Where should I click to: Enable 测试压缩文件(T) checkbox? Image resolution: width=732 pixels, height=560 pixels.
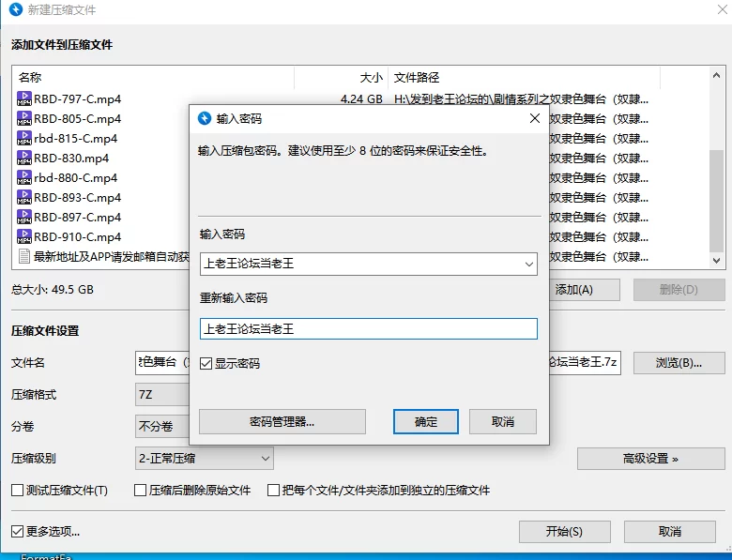pyautogui.click(x=17, y=491)
